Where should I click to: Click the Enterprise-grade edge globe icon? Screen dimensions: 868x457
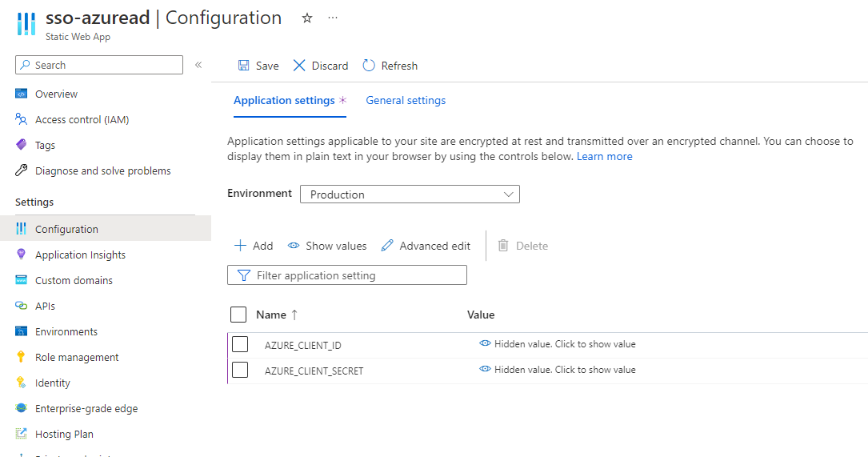(x=21, y=407)
